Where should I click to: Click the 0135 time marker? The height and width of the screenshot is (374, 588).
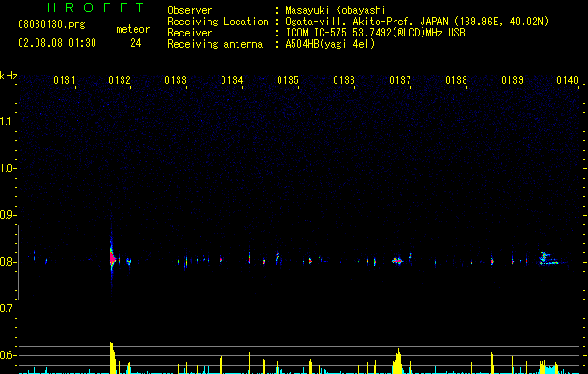click(x=288, y=80)
